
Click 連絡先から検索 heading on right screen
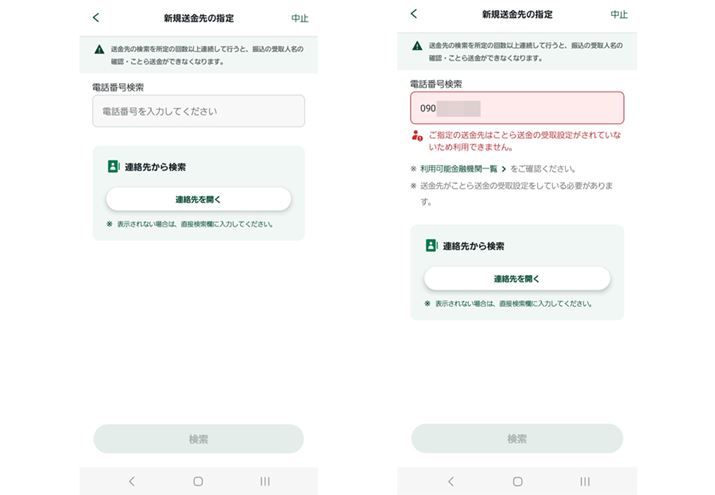[473, 246]
